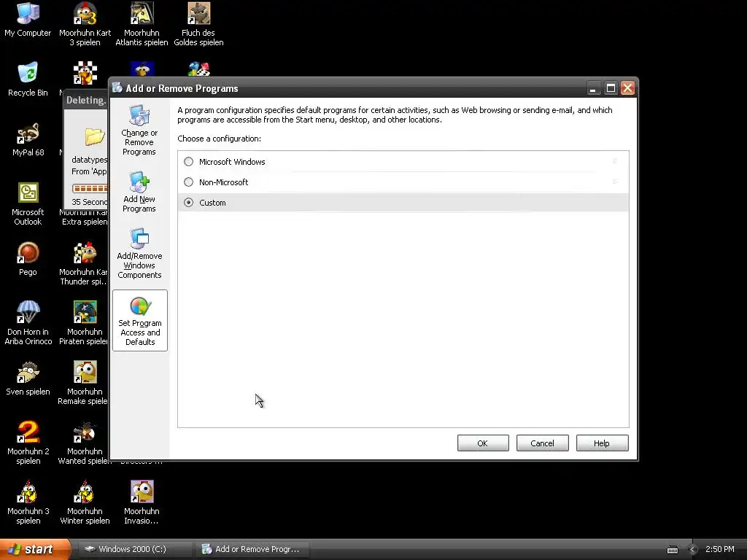
Task: Select Don Horn in Ariba Orinoco shortcut
Action: click(x=28, y=323)
